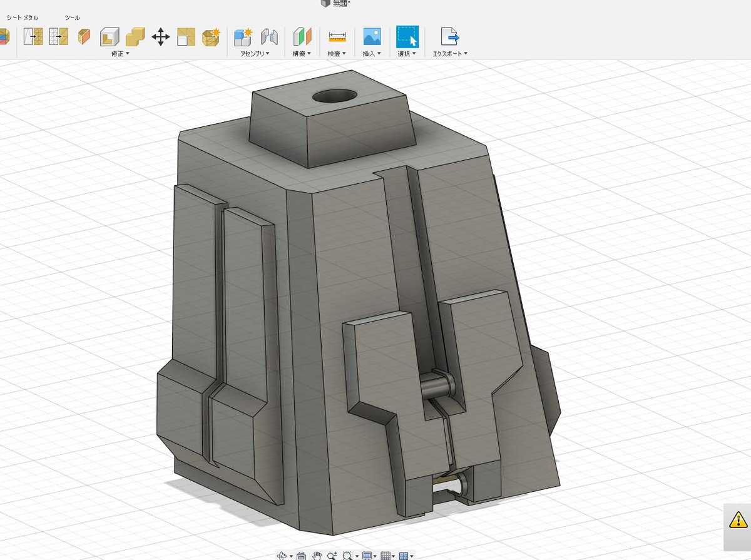The height and width of the screenshot is (560, 751).
Task: Activate the Select tool icon
Action: pos(407,36)
